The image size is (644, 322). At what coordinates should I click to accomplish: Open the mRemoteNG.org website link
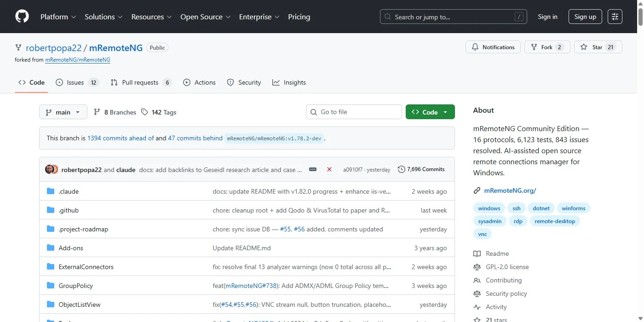pyautogui.click(x=510, y=190)
